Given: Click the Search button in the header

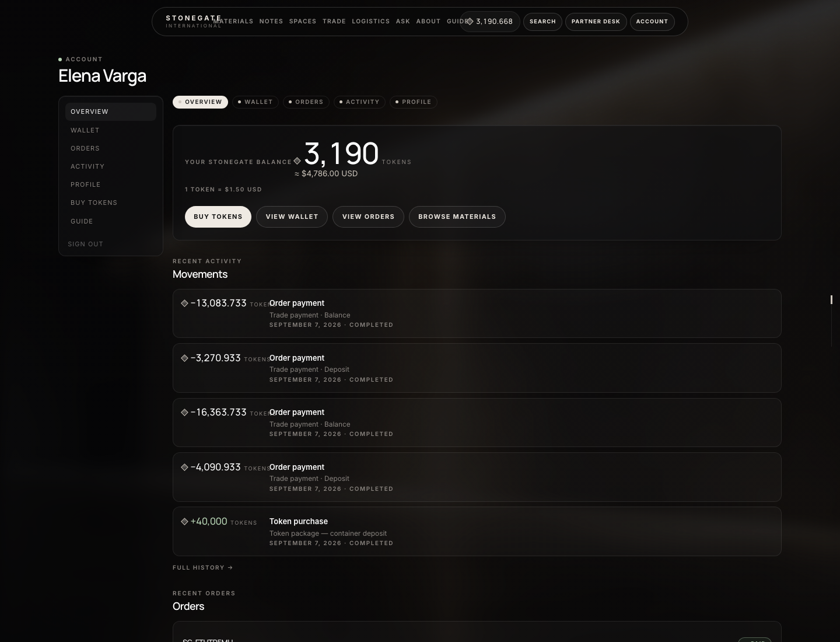Looking at the screenshot, I should click(x=542, y=22).
